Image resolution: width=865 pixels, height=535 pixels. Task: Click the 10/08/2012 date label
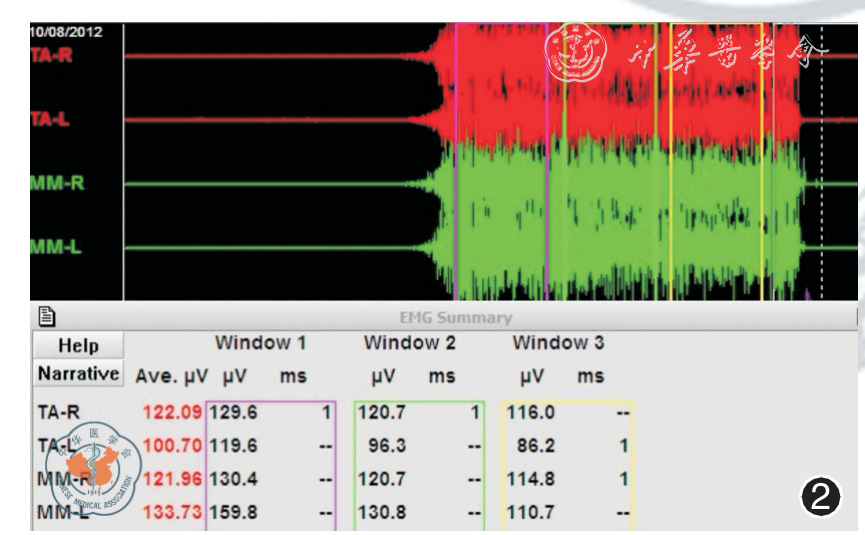65,32
